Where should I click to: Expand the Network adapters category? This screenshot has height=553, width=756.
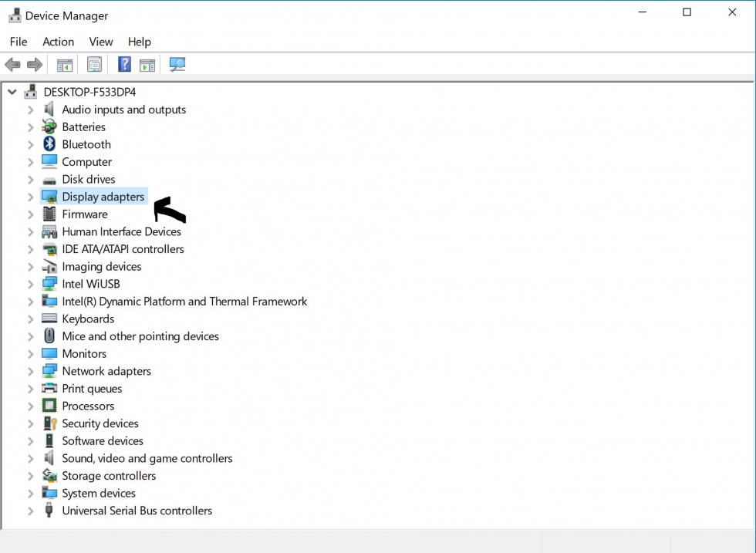click(x=30, y=371)
